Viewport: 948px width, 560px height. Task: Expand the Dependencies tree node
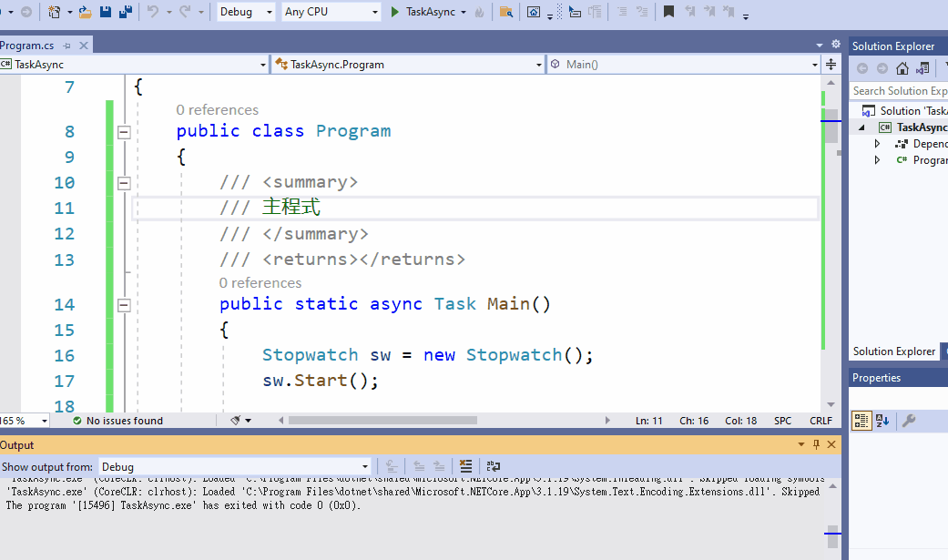tap(877, 144)
